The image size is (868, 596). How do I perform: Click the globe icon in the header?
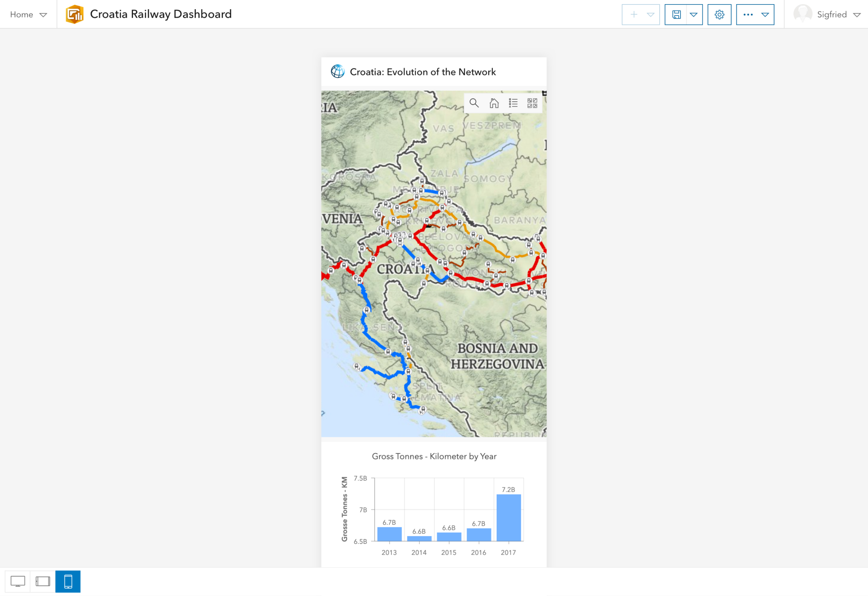(x=338, y=71)
